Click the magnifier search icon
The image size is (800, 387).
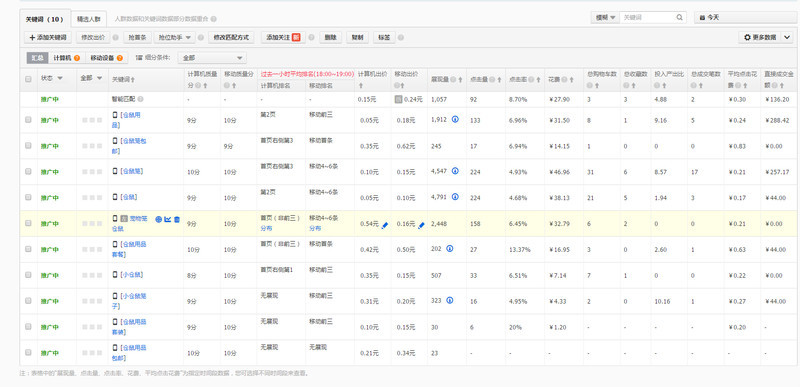coord(680,17)
